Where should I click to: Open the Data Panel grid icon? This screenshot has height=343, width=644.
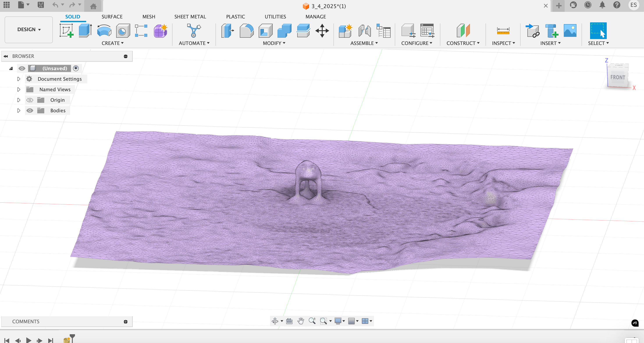pyautogui.click(x=7, y=5)
